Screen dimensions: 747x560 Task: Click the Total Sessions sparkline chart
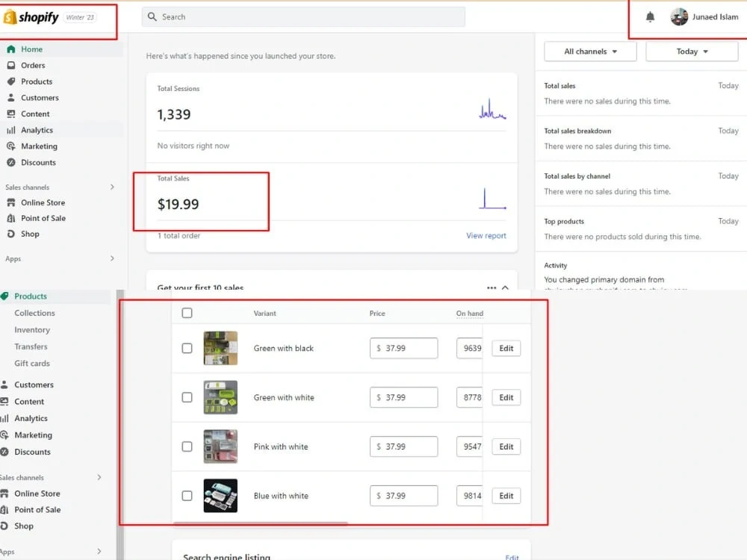point(492,108)
